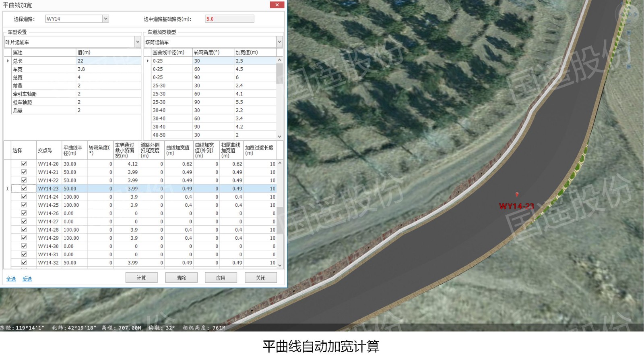Screen dimensions: 644x359
Task: Open the 塔筒运输车 widening model dropdown
Action: [279, 42]
